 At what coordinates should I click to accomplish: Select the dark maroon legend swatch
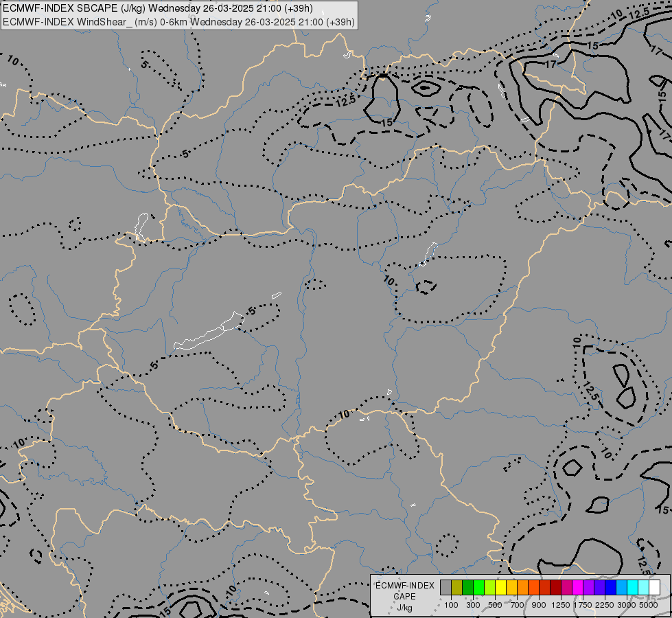click(x=555, y=588)
